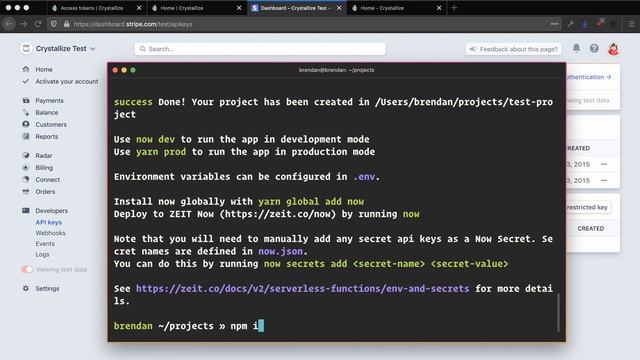This screenshot has height=360, width=640.
Task: Click the browser forward arrow
Action: pyautogui.click(x=24, y=24)
